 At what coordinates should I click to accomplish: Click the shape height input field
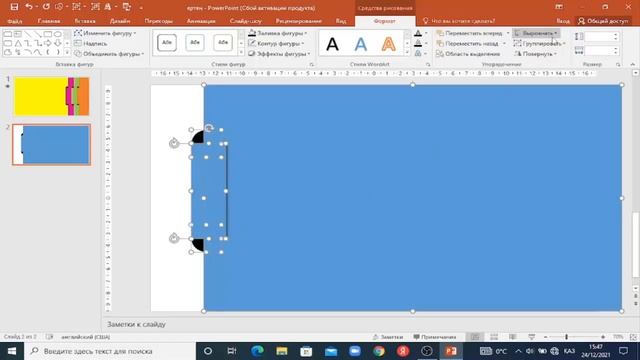[600, 37]
